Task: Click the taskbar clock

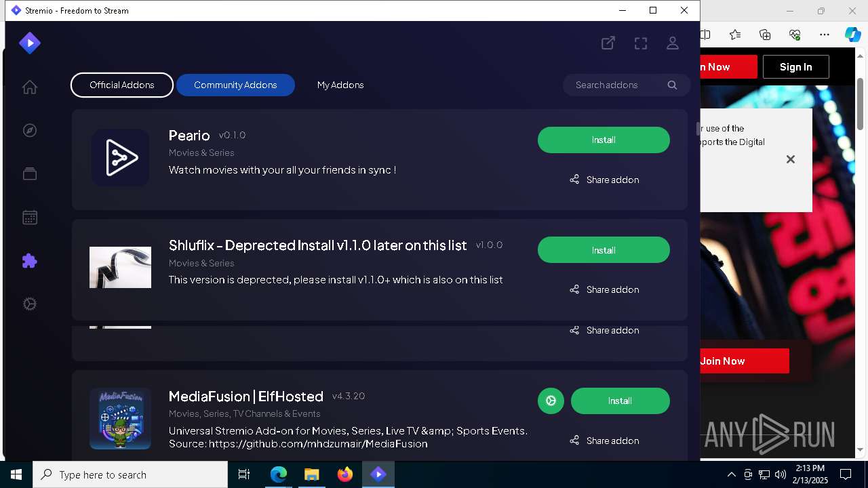Action: point(810,474)
